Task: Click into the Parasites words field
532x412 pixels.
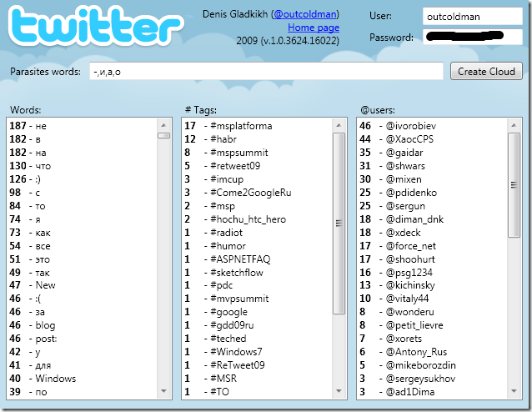Action: [266, 71]
